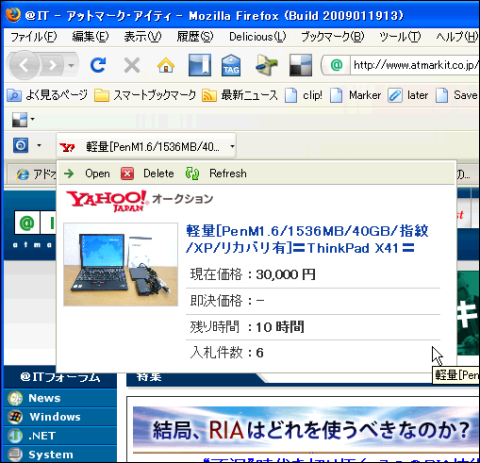Go to the Home page icon
Image resolution: width=480 pixels, height=463 pixels.
[x=166, y=65]
